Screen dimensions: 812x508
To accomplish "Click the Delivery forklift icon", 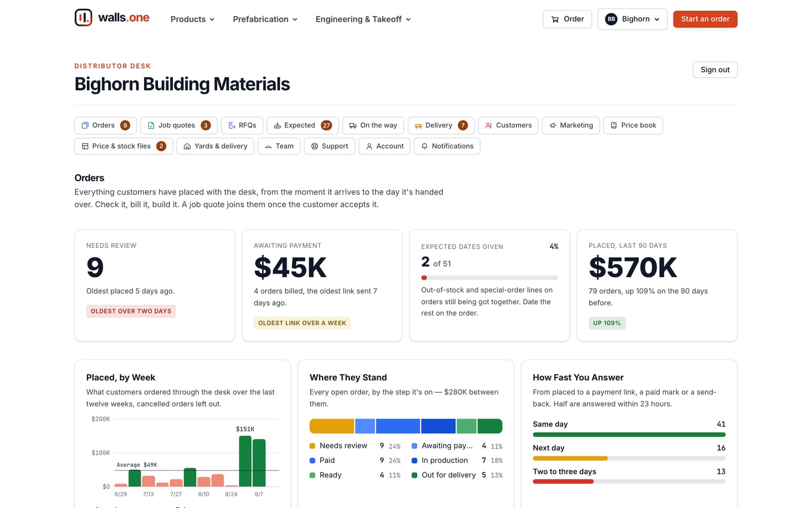I will click(418, 125).
